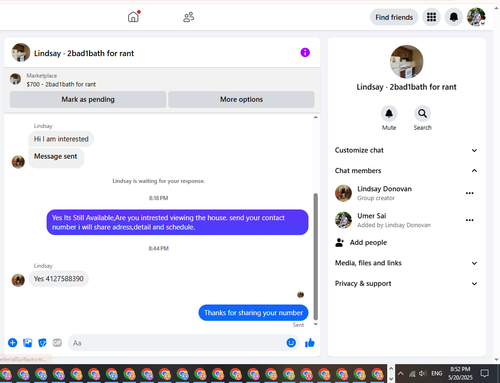Attach a photo using image icon

[28, 343]
